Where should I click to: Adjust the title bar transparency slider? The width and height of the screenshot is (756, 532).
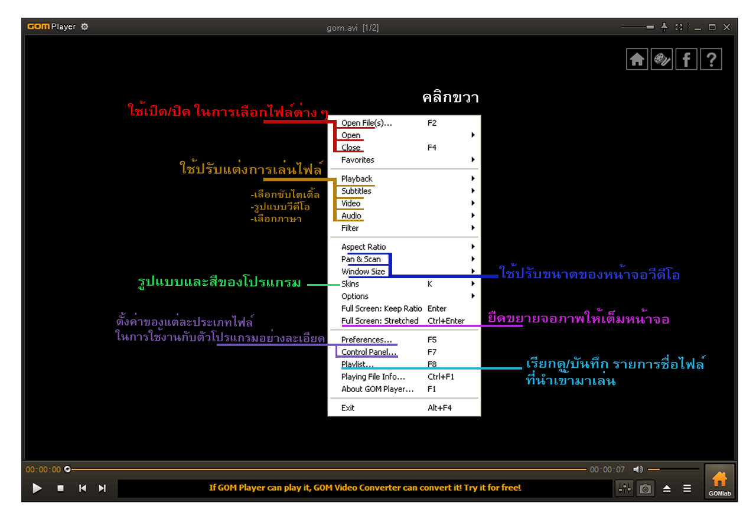[x=638, y=27]
